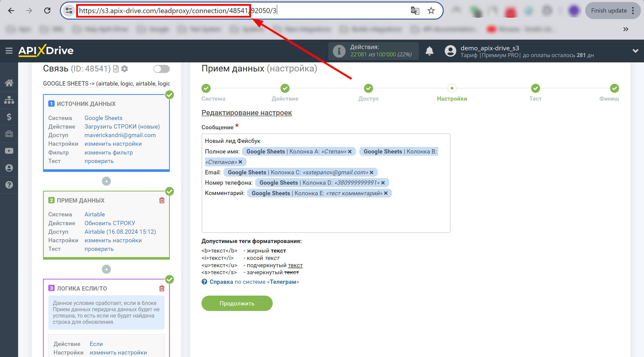Screen dimensions: 644x357
Task: Open the account user icon in sidebar
Action: pos(9,168)
